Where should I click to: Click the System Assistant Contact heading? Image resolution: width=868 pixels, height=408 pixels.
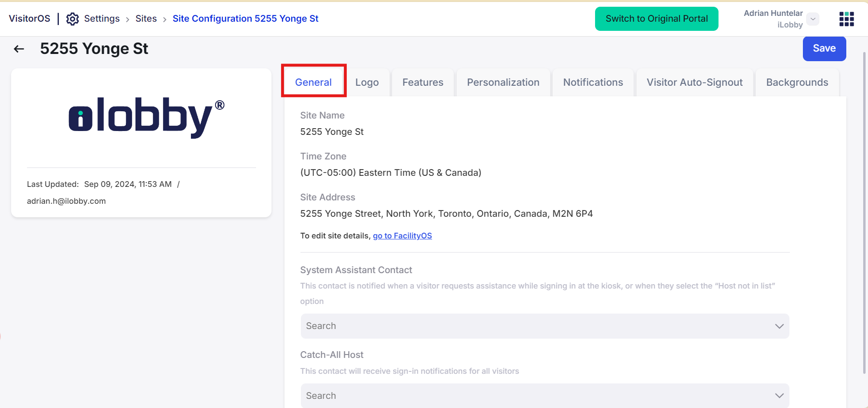point(356,270)
